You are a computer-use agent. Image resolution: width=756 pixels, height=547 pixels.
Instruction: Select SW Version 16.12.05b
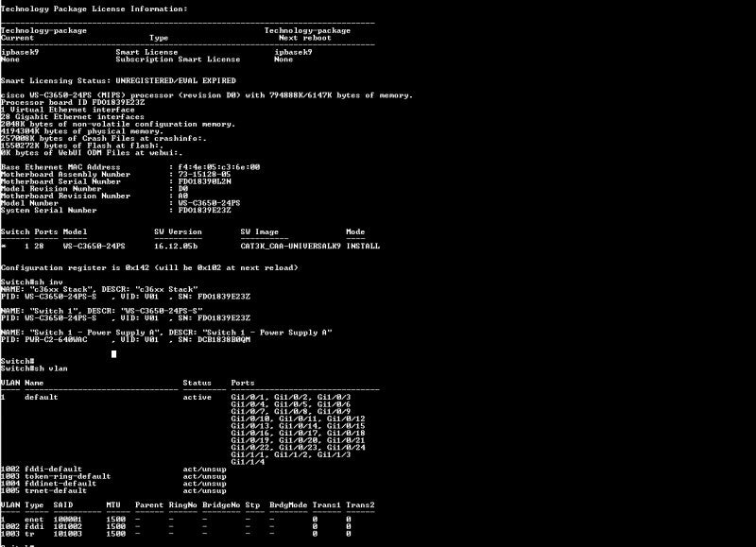click(x=176, y=246)
